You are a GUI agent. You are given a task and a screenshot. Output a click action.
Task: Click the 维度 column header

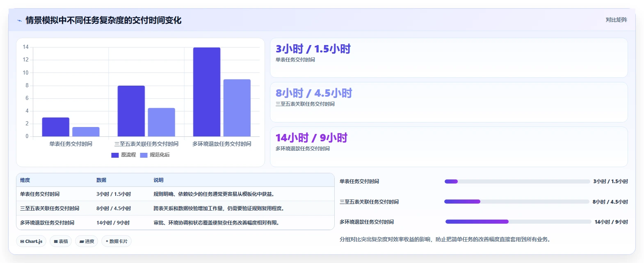click(x=25, y=180)
